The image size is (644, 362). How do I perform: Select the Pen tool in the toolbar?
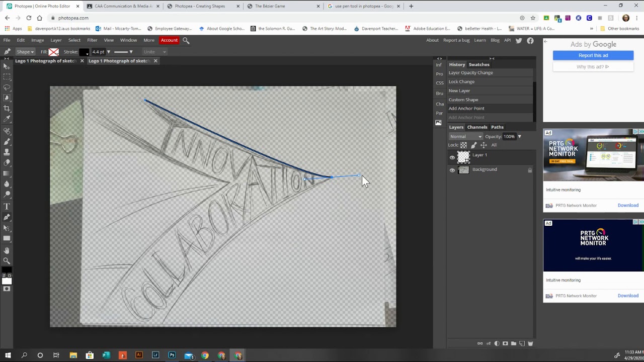point(7,217)
